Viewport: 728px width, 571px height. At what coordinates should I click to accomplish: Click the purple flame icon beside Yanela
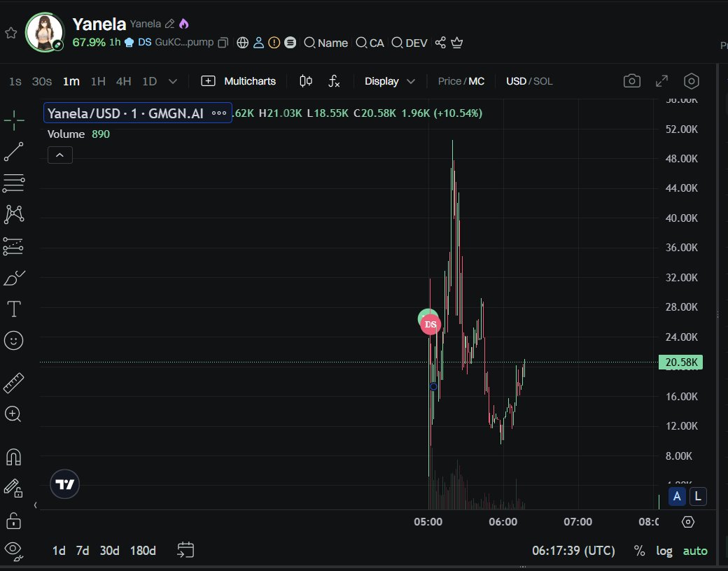pos(184,24)
